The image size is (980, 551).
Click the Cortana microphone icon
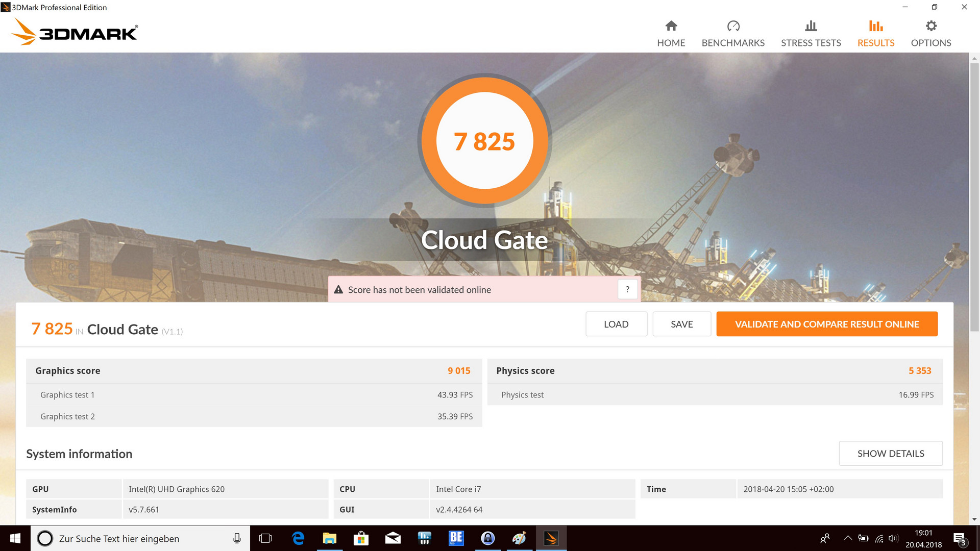[237, 538]
